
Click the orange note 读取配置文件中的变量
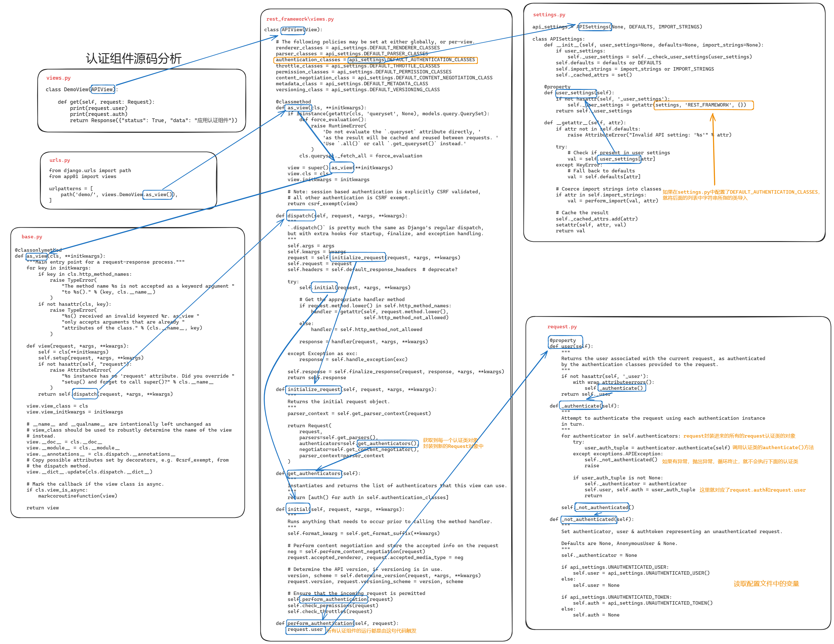(766, 584)
